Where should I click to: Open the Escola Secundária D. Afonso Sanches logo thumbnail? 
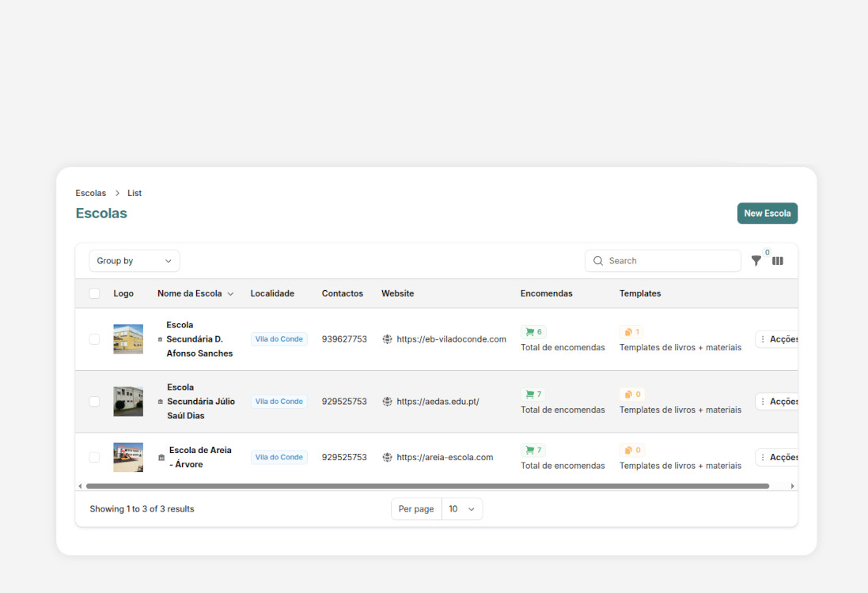pyautogui.click(x=128, y=339)
